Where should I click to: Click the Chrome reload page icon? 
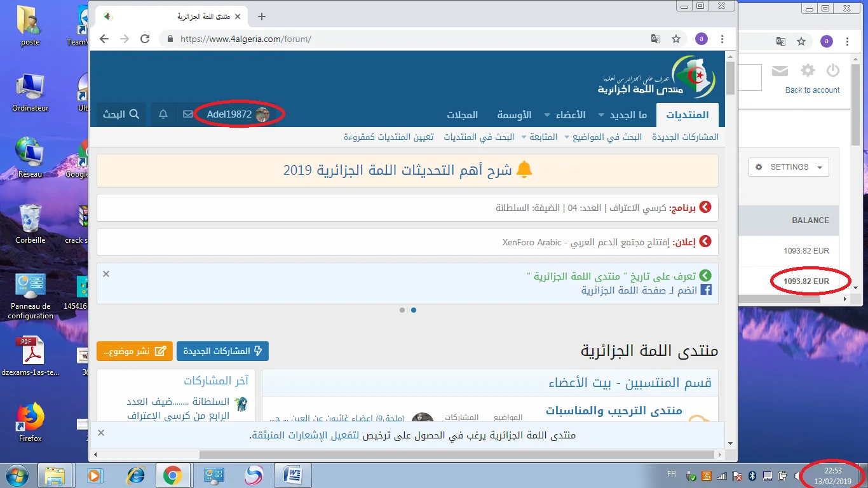point(145,39)
